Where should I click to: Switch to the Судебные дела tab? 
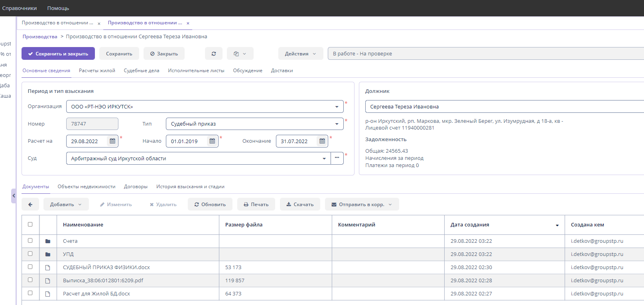(x=142, y=71)
